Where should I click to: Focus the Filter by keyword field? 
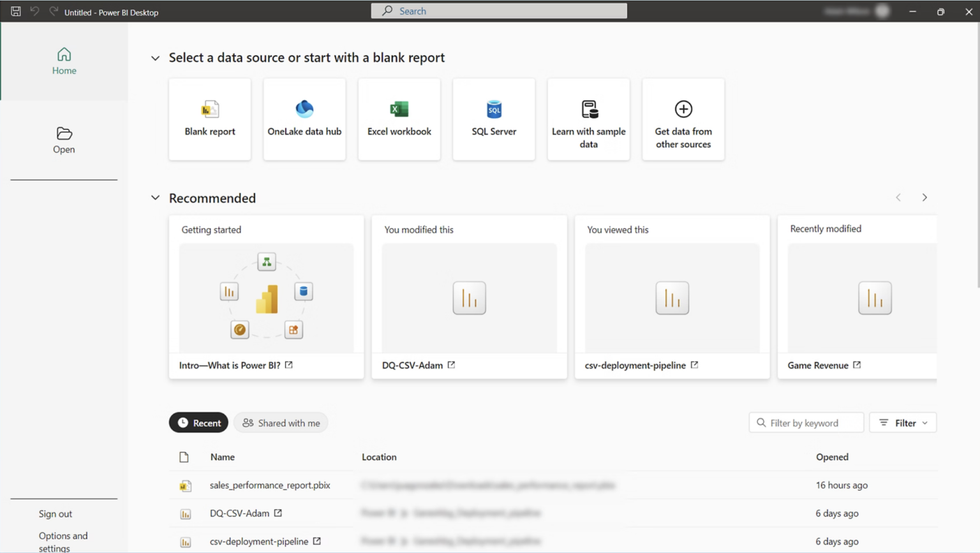click(806, 423)
